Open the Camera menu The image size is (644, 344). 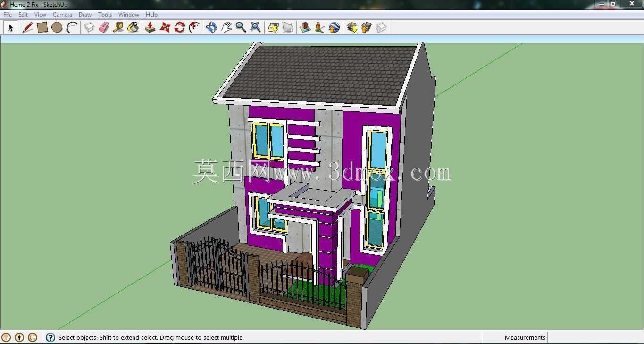click(x=62, y=15)
